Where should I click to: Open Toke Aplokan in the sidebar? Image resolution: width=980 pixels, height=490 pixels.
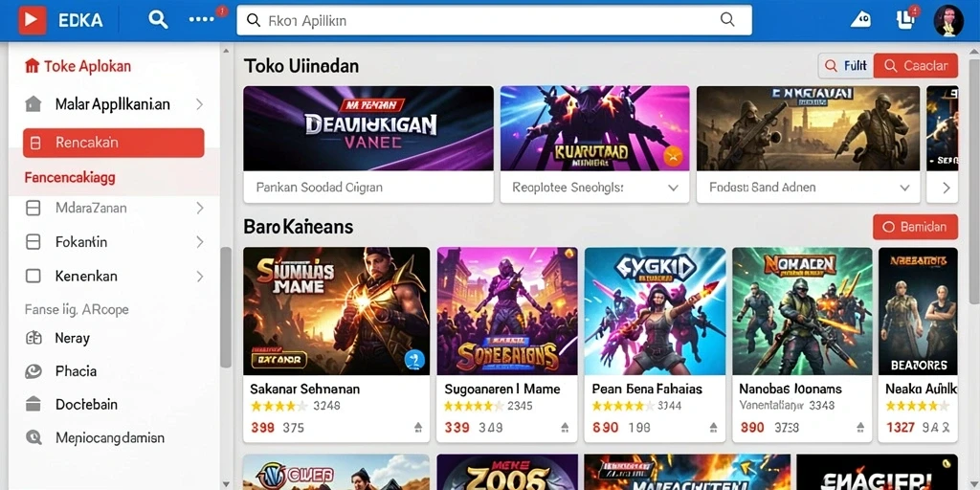pos(87,66)
